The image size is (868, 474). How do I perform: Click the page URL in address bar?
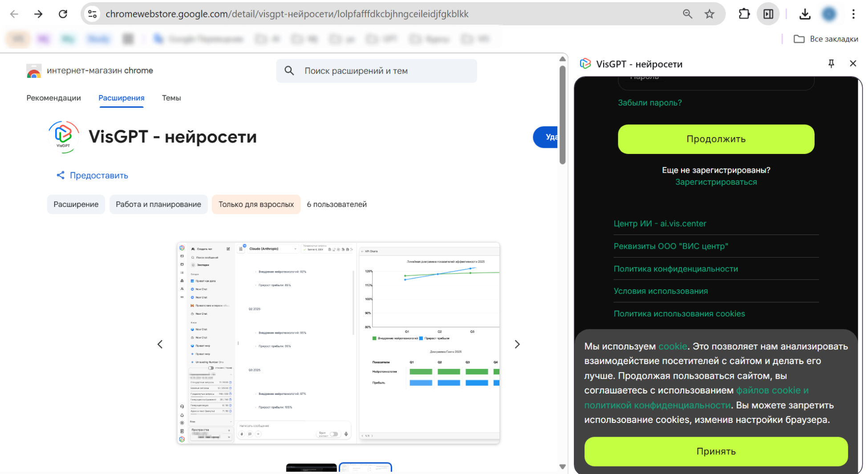point(287,14)
